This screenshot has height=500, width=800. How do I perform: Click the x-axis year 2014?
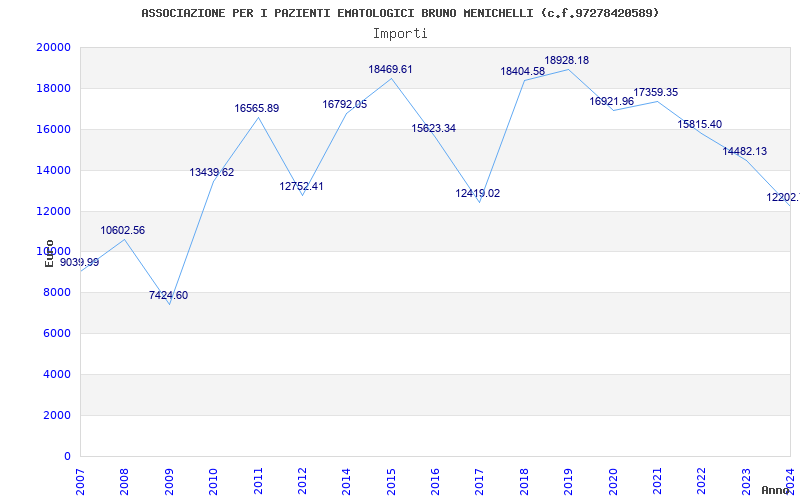click(x=346, y=482)
